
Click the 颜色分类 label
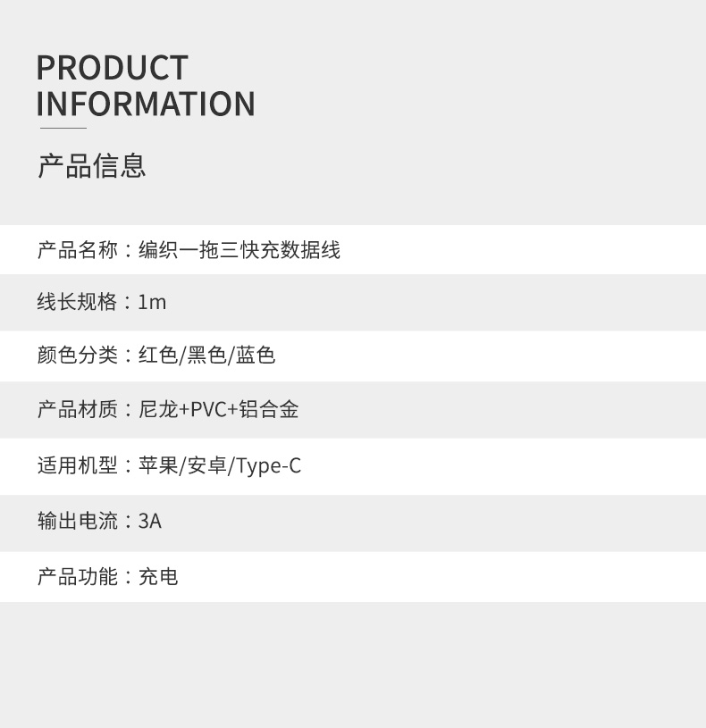78,356
